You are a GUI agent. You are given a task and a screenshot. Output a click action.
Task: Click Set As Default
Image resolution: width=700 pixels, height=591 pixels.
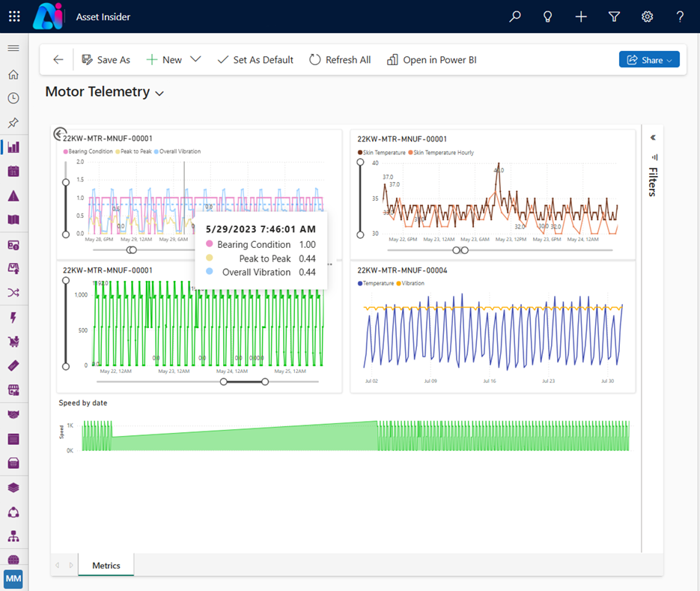click(255, 60)
